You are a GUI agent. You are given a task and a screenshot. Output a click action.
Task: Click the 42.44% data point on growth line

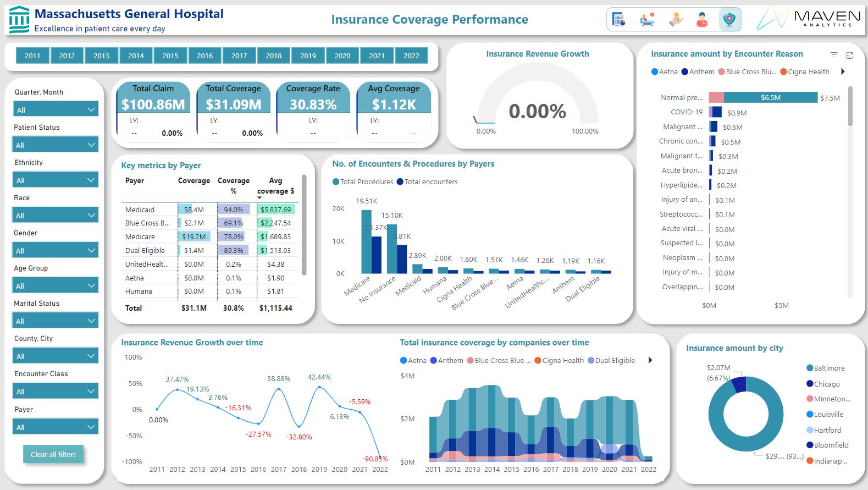pos(319,387)
